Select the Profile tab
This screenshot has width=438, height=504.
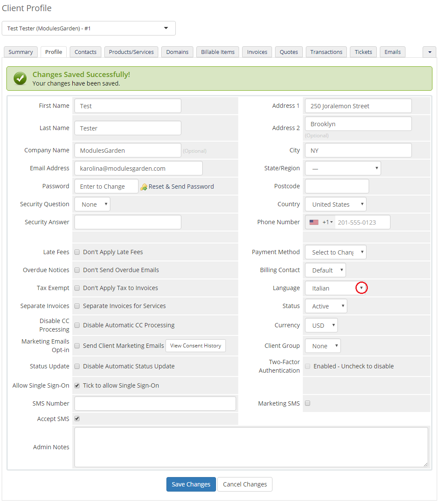(53, 52)
